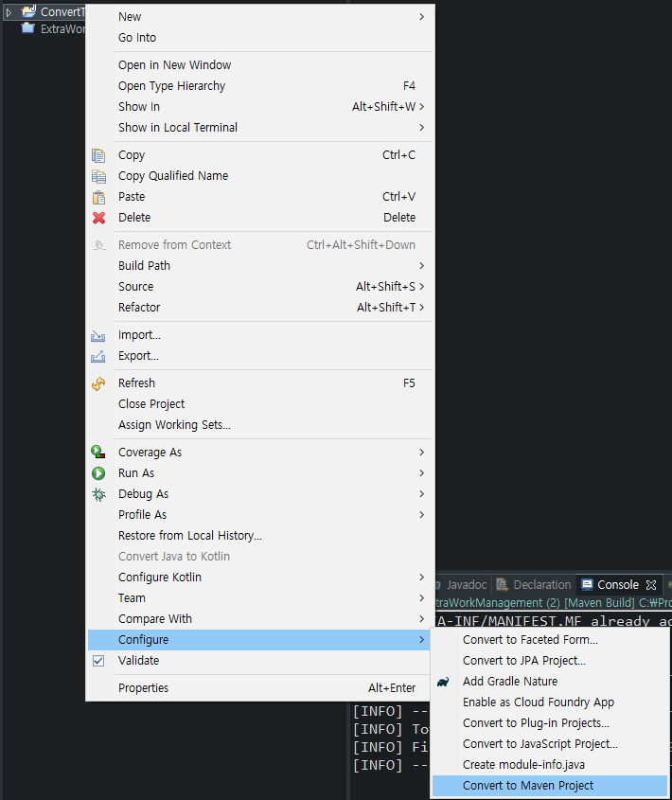672x800 pixels.
Task: Expand the ConvertT project tree node
Action: pos(9,11)
